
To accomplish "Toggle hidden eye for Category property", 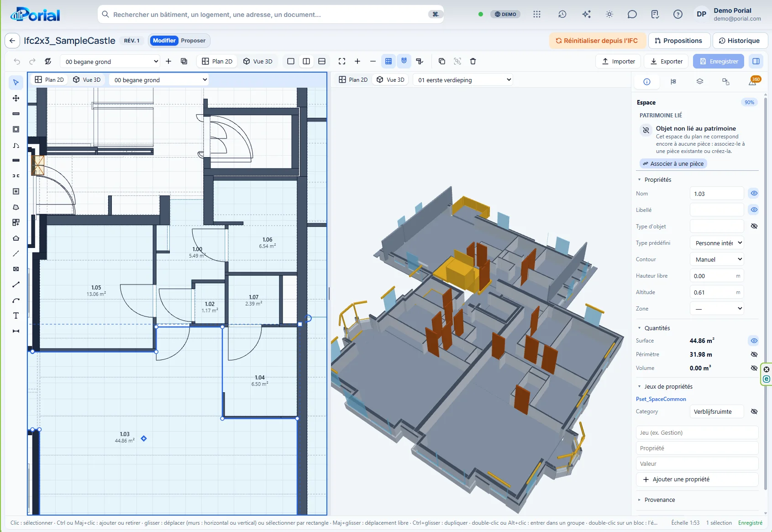I will coord(754,411).
